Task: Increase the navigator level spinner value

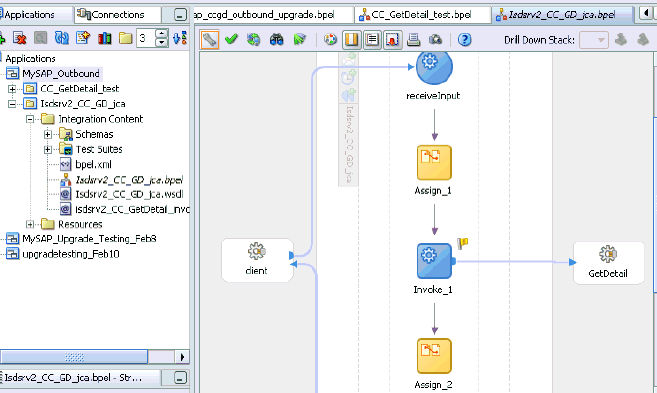Action: (162, 34)
